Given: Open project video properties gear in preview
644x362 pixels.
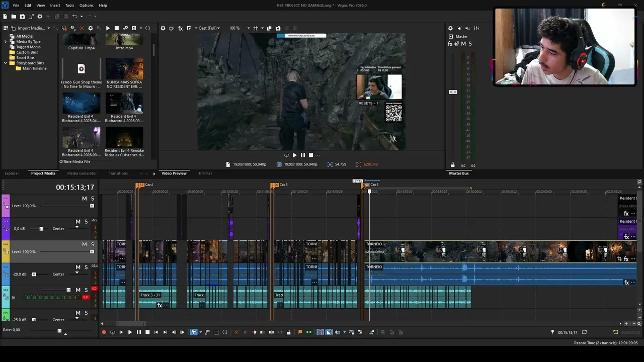Looking at the screenshot, I should click(163, 28).
